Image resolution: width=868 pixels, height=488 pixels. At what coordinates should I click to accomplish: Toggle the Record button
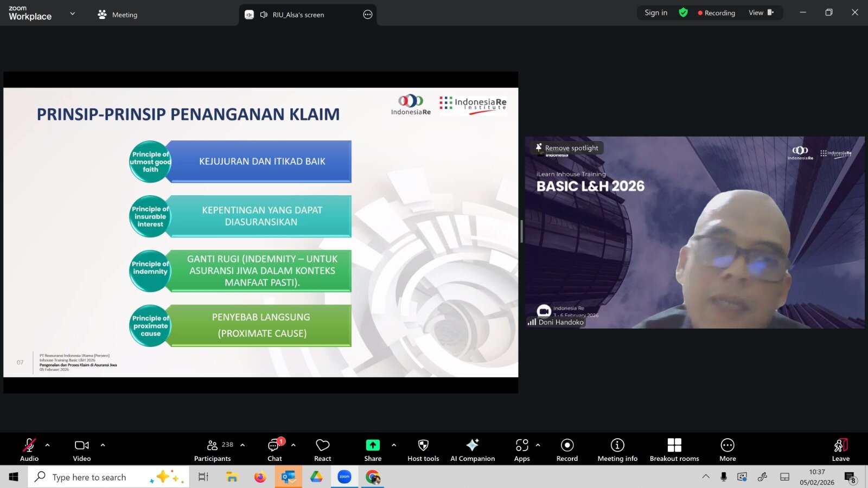(x=567, y=450)
